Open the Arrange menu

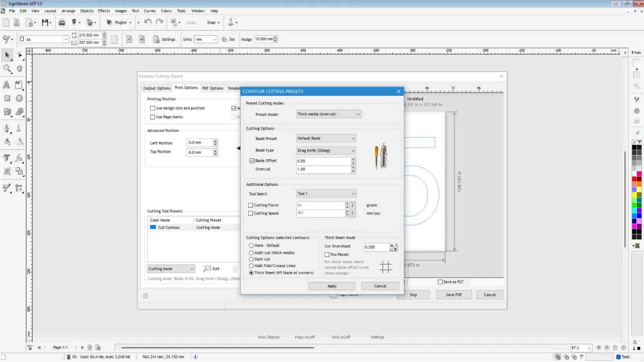(68, 11)
